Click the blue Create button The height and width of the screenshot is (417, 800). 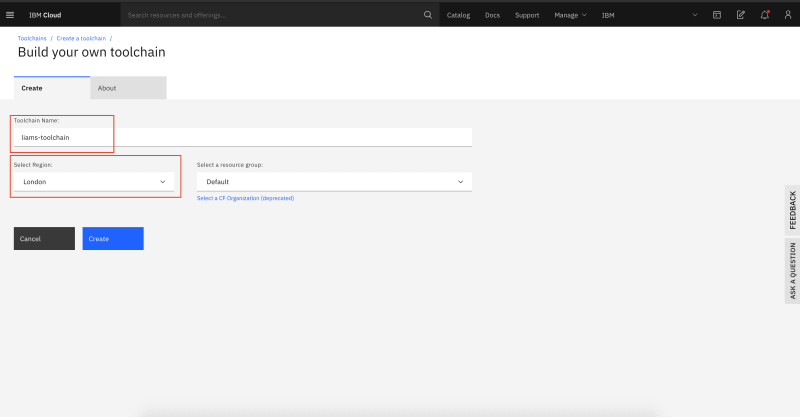pyautogui.click(x=113, y=238)
